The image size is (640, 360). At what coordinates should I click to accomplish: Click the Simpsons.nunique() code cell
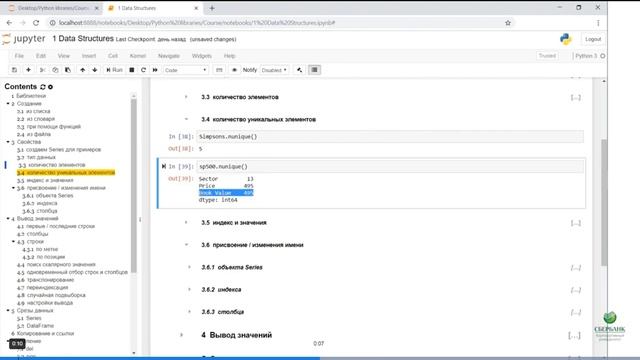391,137
